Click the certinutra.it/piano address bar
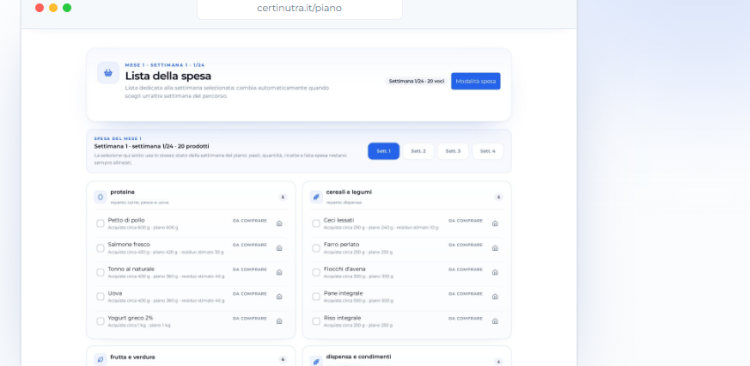 click(299, 8)
